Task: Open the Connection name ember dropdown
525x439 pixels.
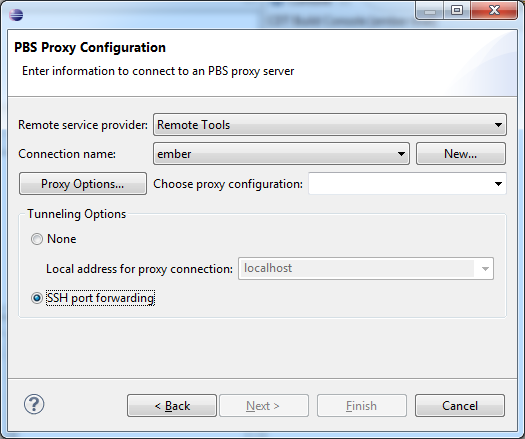Action: tap(281, 154)
